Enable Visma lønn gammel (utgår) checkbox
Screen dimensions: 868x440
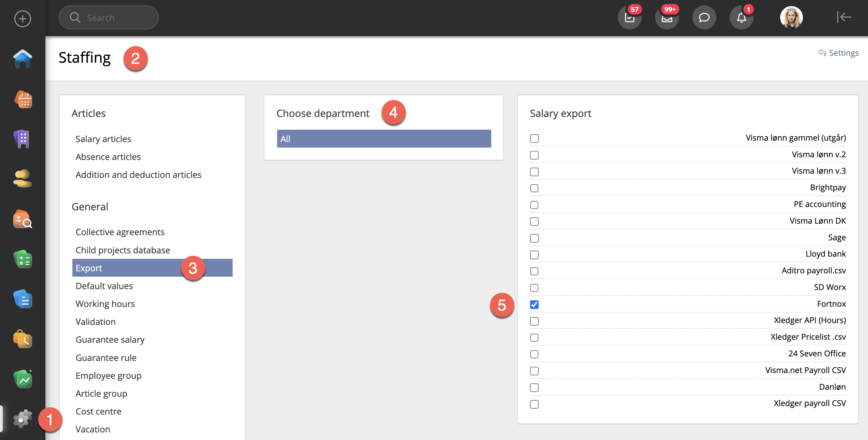coord(534,138)
